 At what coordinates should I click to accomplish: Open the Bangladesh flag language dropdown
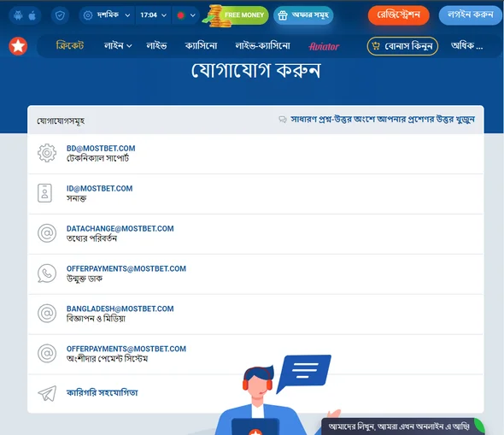186,15
